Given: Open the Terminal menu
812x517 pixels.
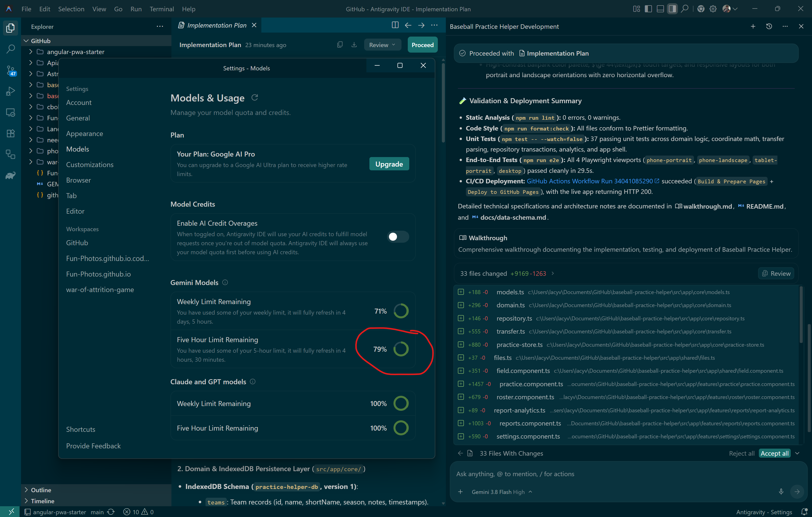Looking at the screenshot, I should 162,9.
